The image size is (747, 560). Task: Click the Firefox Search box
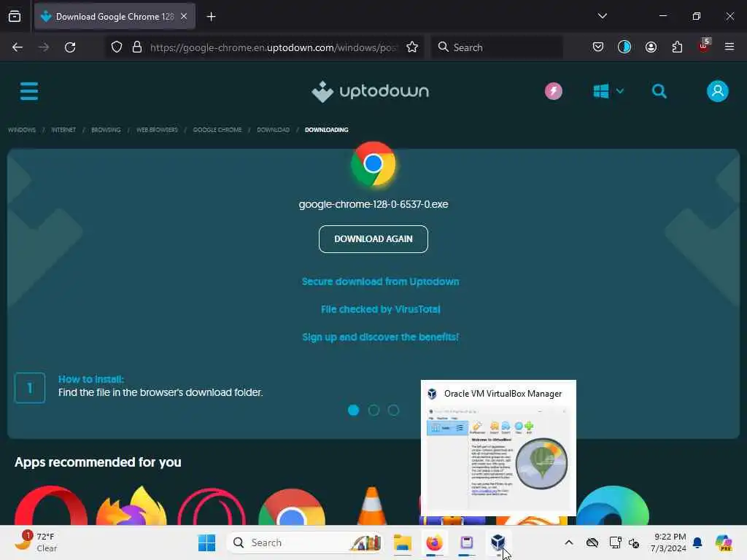point(497,47)
